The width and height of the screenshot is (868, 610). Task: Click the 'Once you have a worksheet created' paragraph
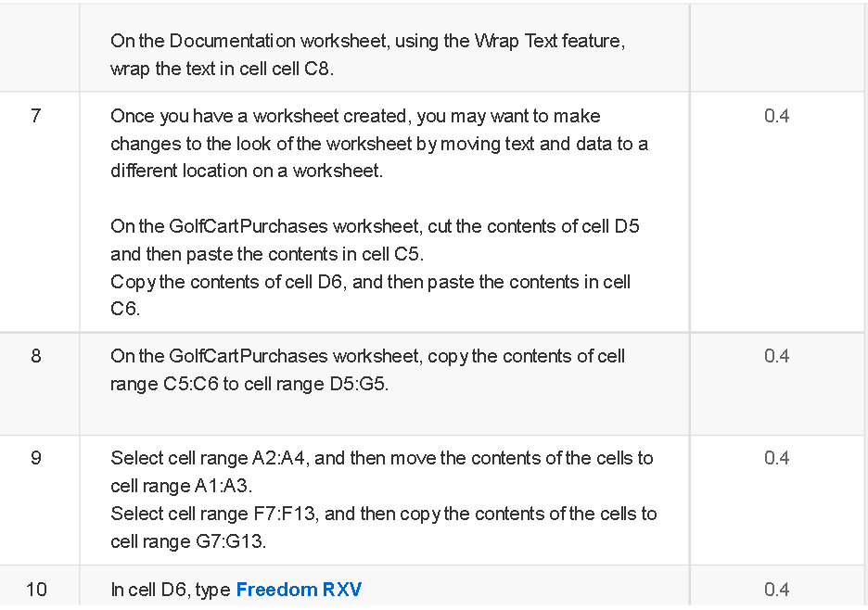(x=379, y=144)
